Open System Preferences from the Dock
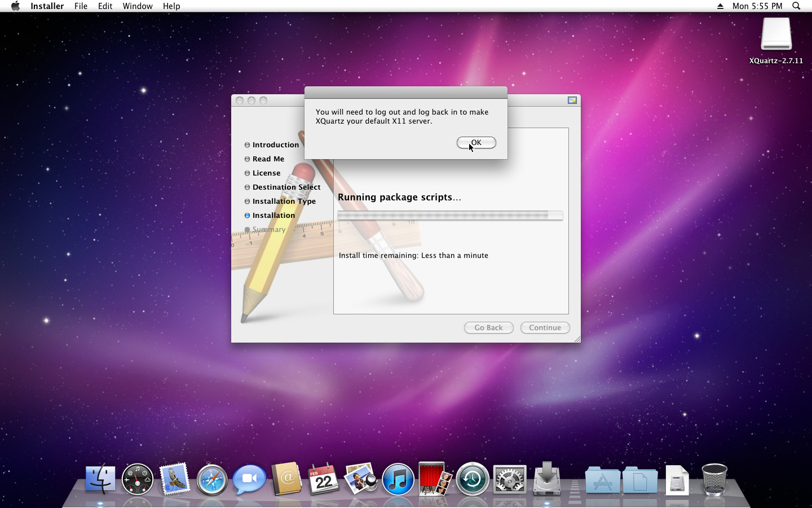This screenshot has width=812, height=508. tap(510, 480)
